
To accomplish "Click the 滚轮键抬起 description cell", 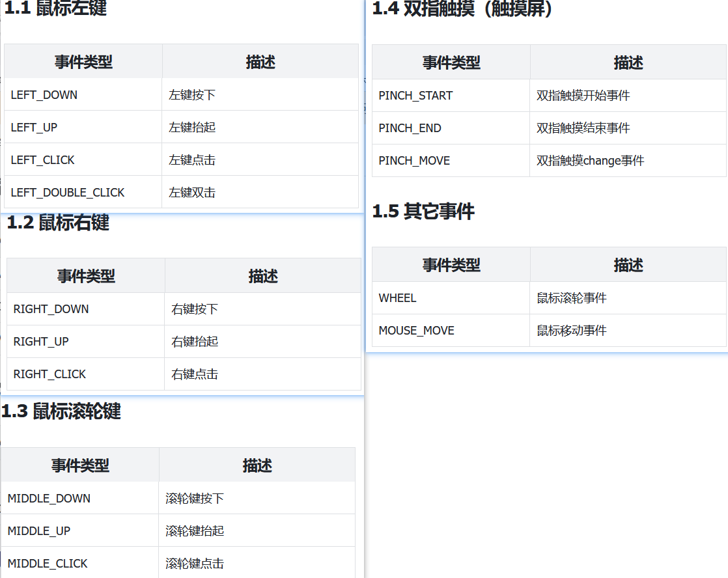I will tap(195, 531).
